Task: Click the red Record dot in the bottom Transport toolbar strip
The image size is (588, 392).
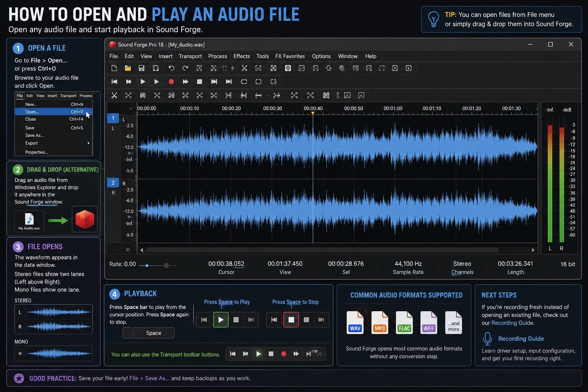Action: coord(283,354)
